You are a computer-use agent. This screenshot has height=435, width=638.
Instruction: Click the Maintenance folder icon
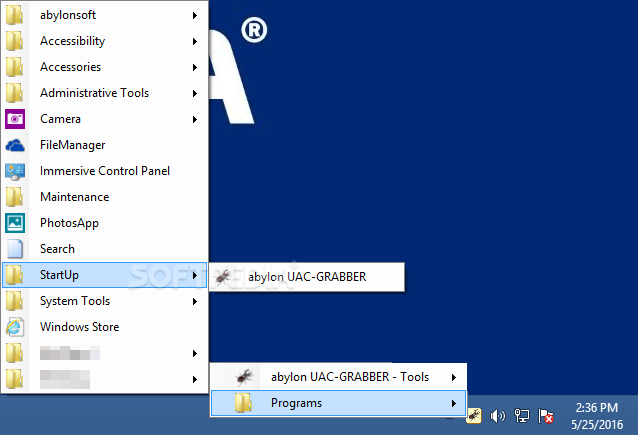pyautogui.click(x=14, y=197)
